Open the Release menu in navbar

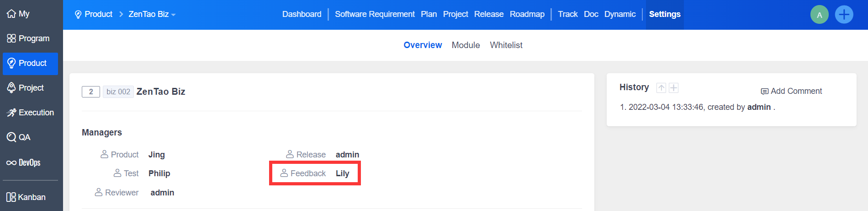click(x=488, y=14)
